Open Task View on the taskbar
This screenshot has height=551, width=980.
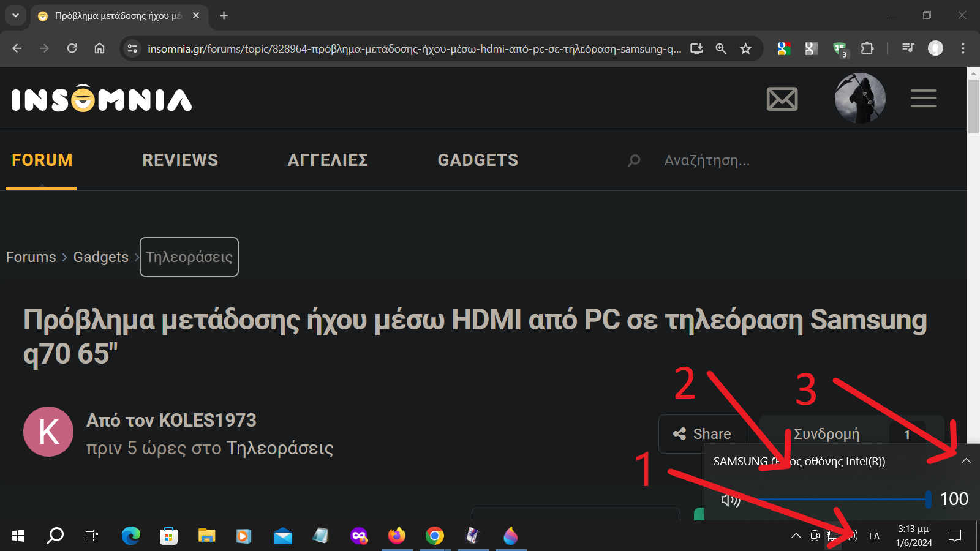coord(92,536)
